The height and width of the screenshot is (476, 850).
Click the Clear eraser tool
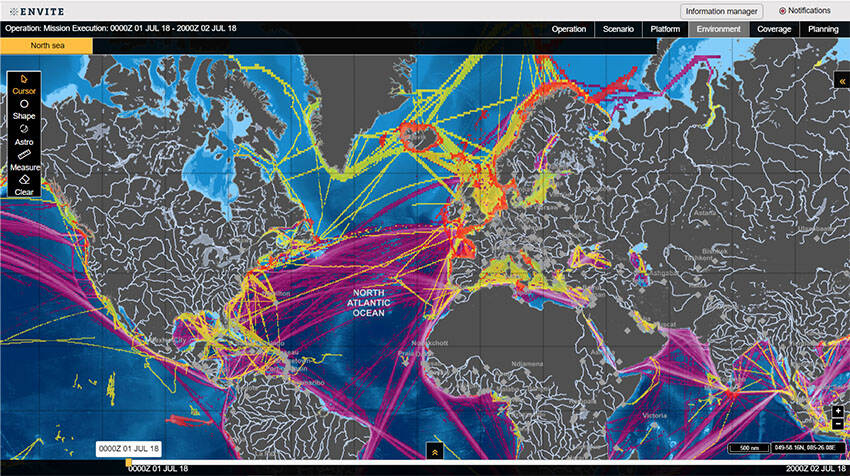[x=24, y=185]
